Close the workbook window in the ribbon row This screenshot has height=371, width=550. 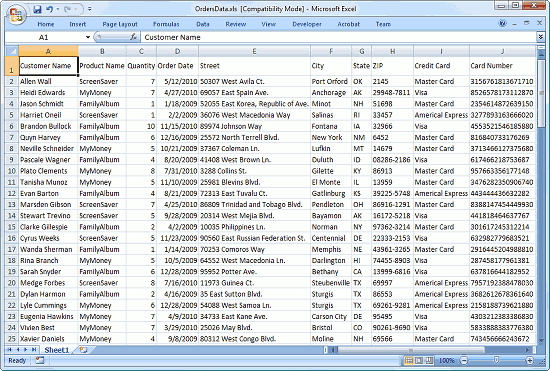click(539, 23)
